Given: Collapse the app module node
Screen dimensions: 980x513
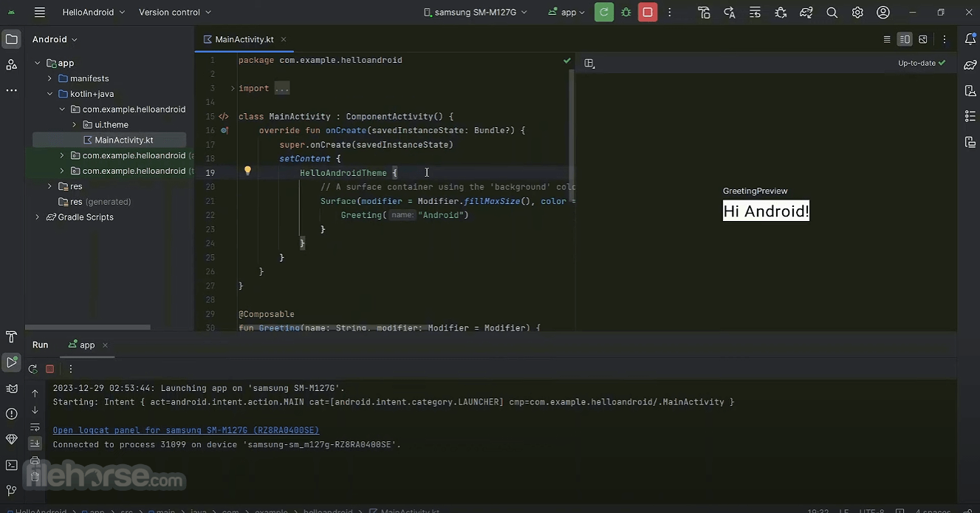Looking at the screenshot, I should coord(38,63).
